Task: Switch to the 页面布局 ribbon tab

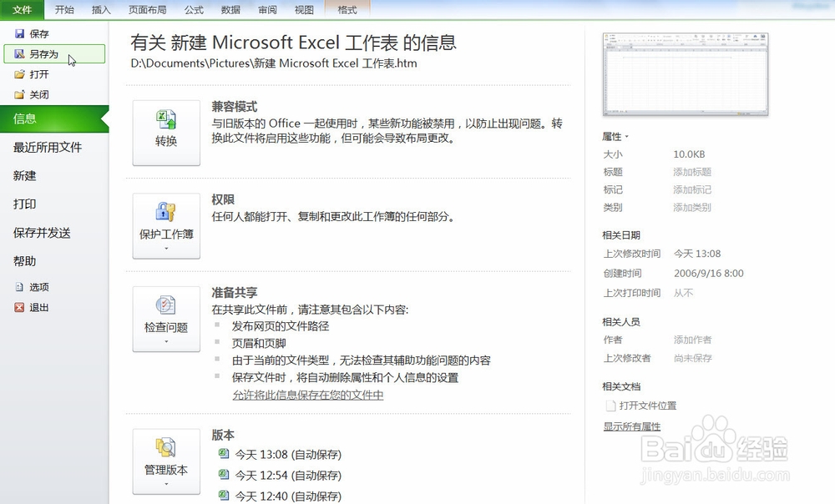Action: tap(148, 9)
